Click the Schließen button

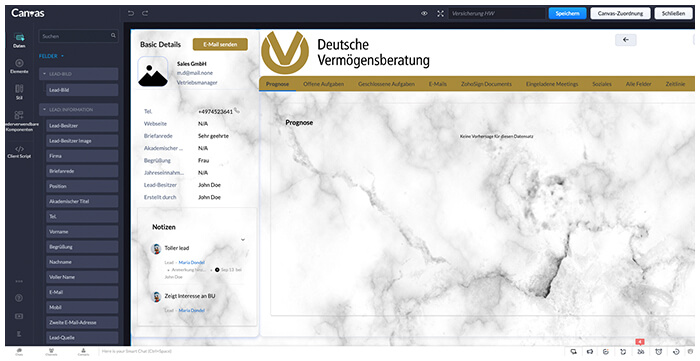[x=673, y=13]
